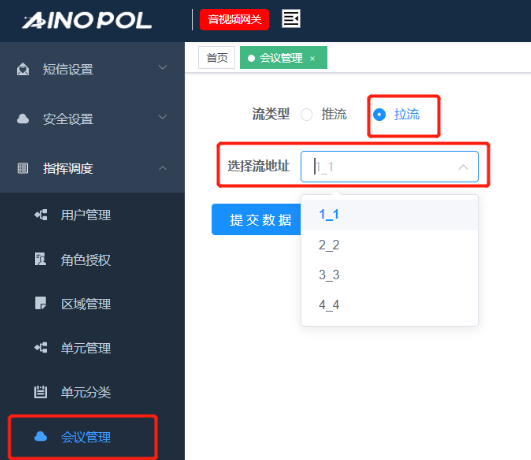Click the red 音视频网关 badge
This screenshot has height=460, width=531.
[234, 20]
